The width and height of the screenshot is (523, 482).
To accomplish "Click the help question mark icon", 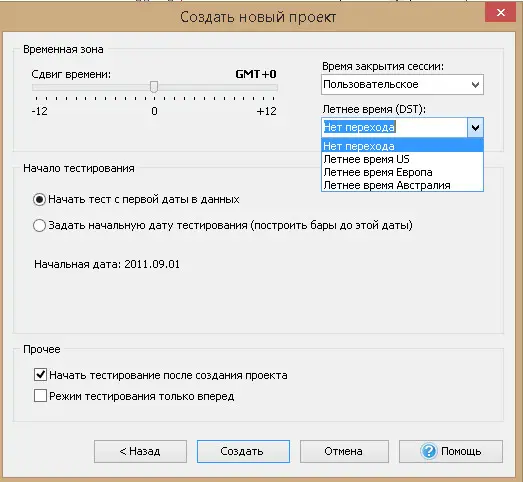I will [x=429, y=451].
